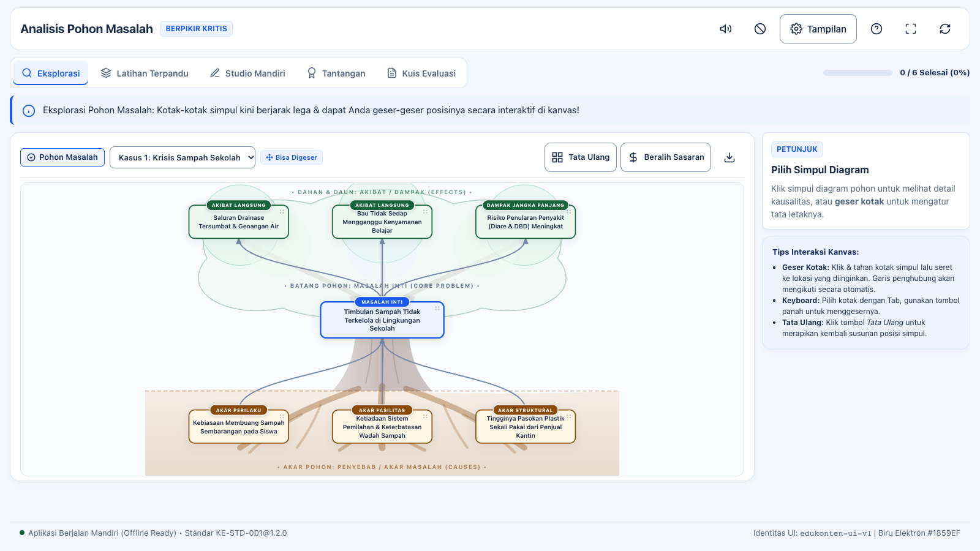Click the info icon in the blue banner
980x551 pixels.
coord(29,111)
